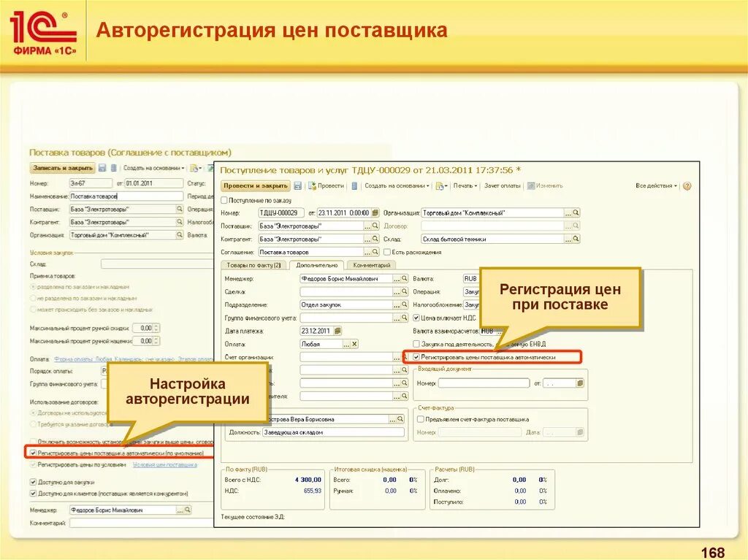The width and height of the screenshot is (748, 560).
Task: Click the 'Наименование' field 'Поставка товаров'
Action: tap(126, 196)
